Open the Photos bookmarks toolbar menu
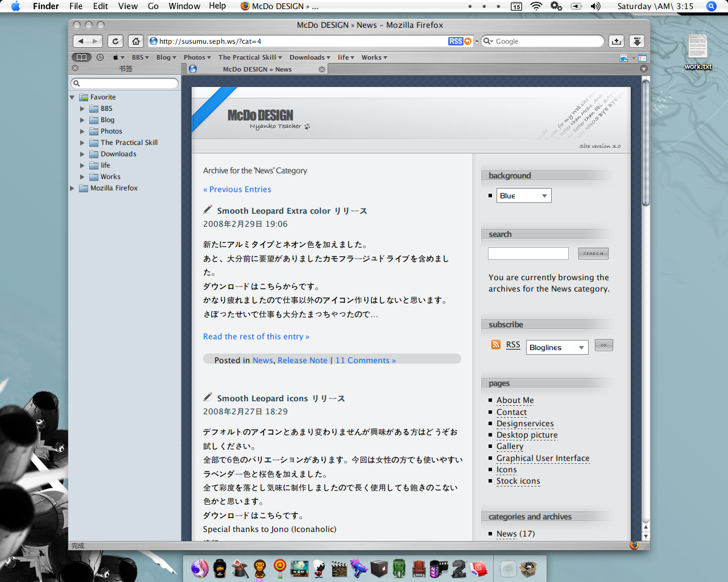 (197, 57)
